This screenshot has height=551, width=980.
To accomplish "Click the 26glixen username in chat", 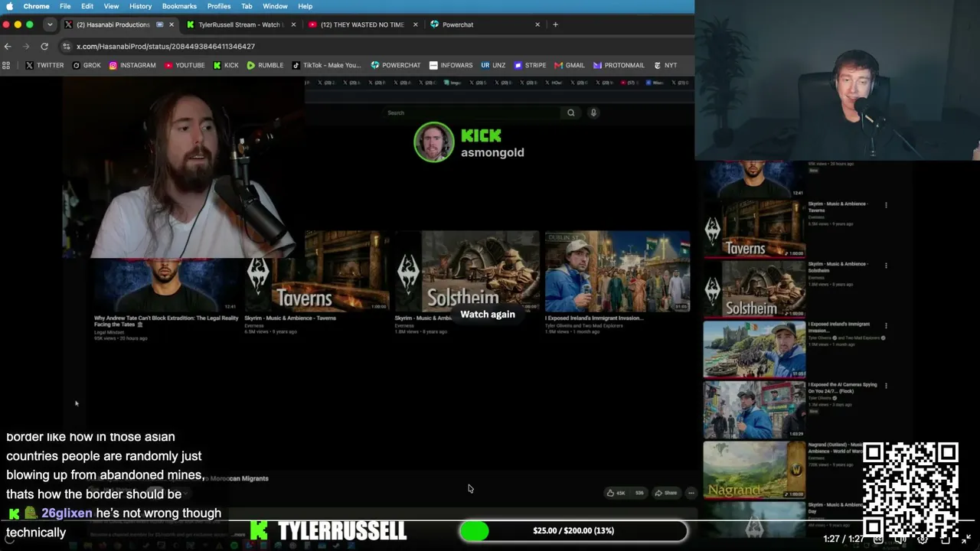I will point(67,514).
